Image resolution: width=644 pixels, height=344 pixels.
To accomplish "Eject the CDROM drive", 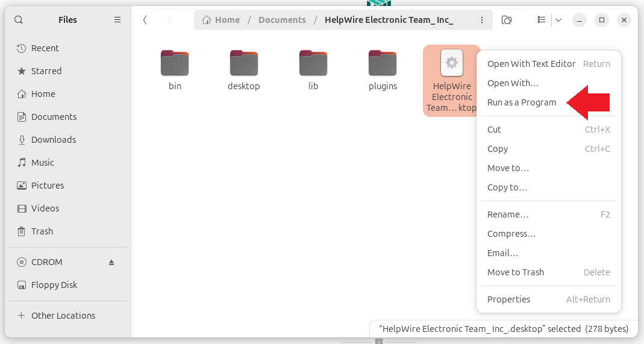I will [111, 262].
